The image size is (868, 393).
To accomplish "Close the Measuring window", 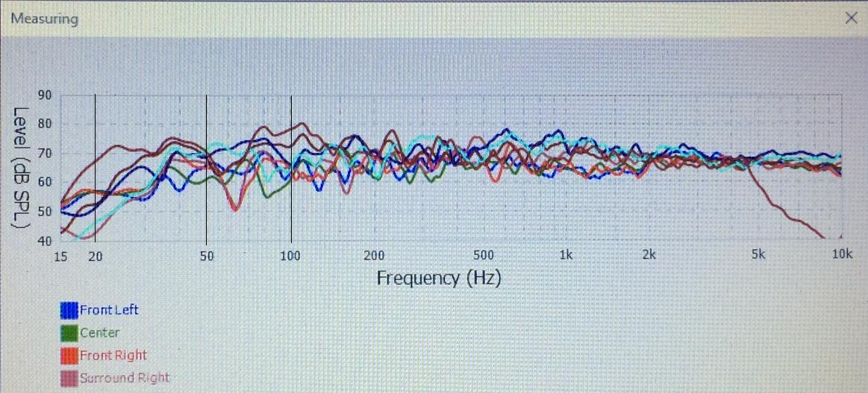I will click(852, 18).
